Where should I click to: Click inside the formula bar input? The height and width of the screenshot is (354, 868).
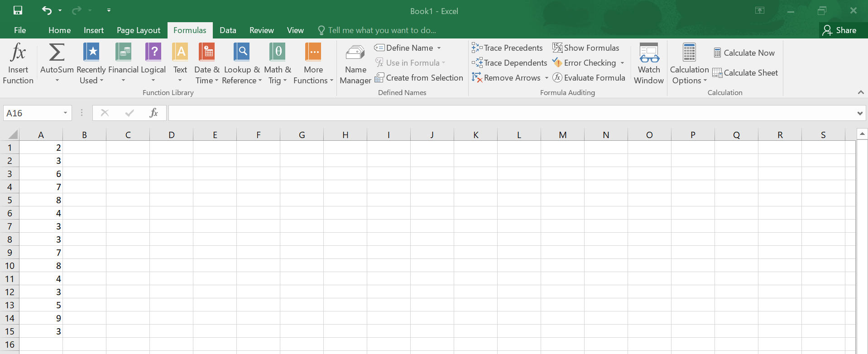pos(512,113)
